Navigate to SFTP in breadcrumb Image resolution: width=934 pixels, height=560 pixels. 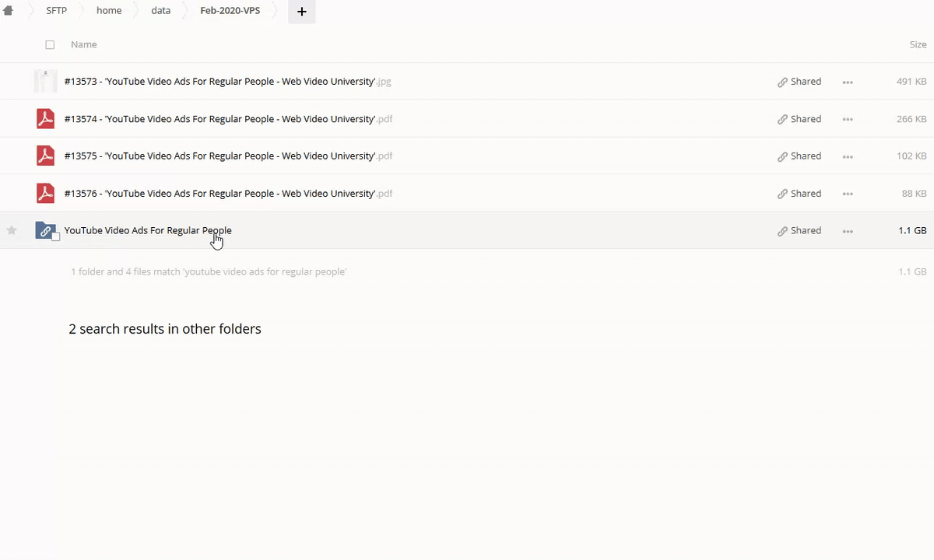click(x=57, y=11)
